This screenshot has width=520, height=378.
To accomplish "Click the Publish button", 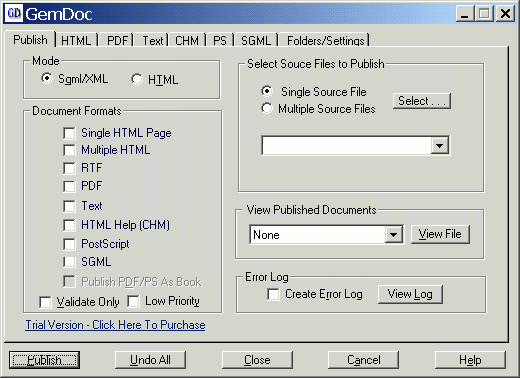I will (x=44, y=360).
